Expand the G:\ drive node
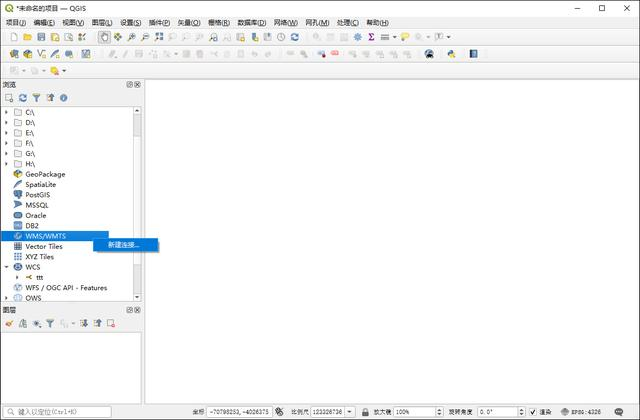The width and height of the screenshot is (640, 420). point(6,153)
